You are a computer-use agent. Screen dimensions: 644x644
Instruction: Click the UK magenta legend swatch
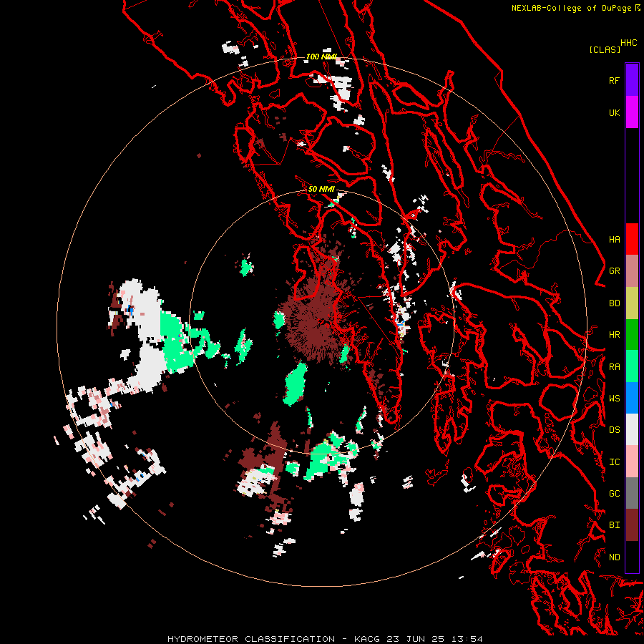click(632, 112)
